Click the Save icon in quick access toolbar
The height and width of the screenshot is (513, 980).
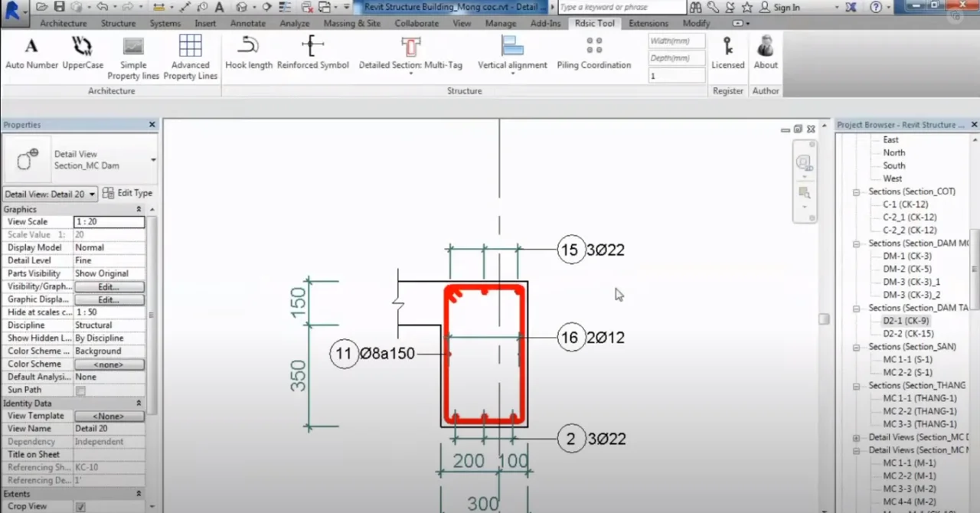[59, 7]
